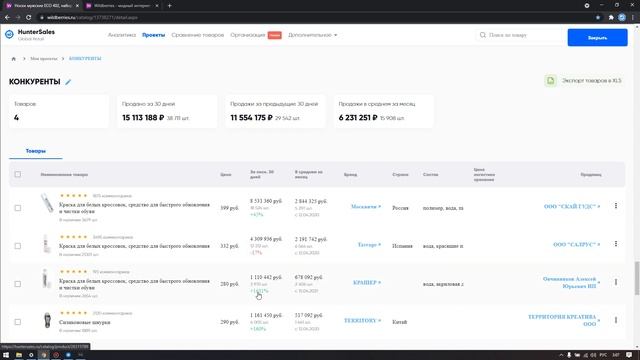Click the XLS export file icon
The width and height of the screenshot is (640, 360).
pos(550,81)
